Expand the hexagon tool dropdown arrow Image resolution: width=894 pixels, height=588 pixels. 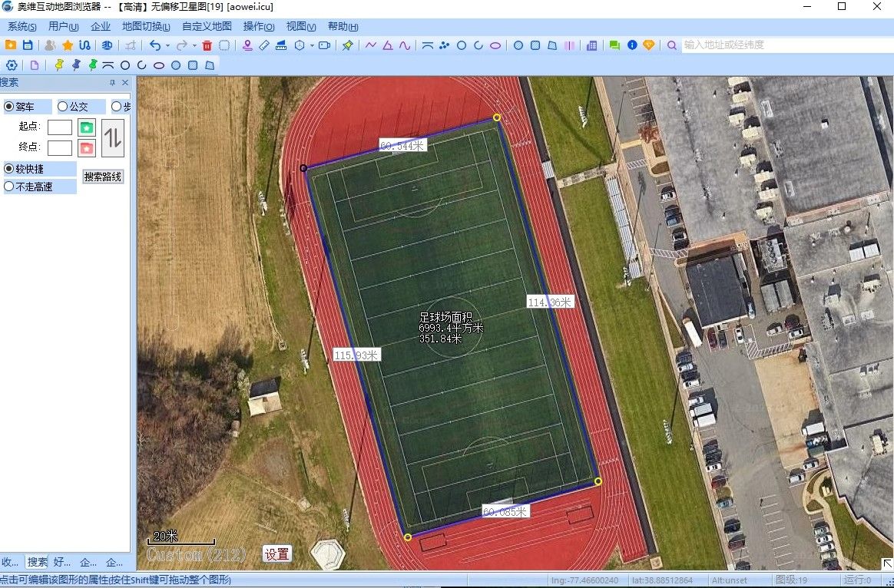pos(312,45)
